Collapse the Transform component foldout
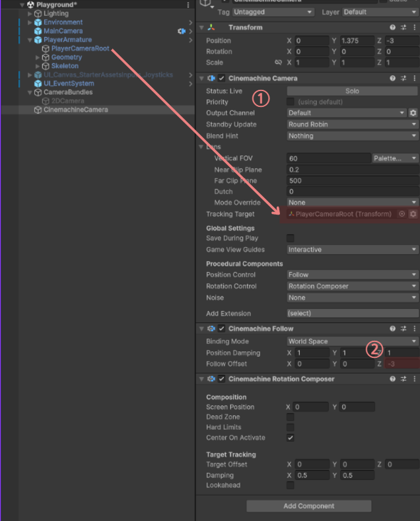 tap(201, 28)
